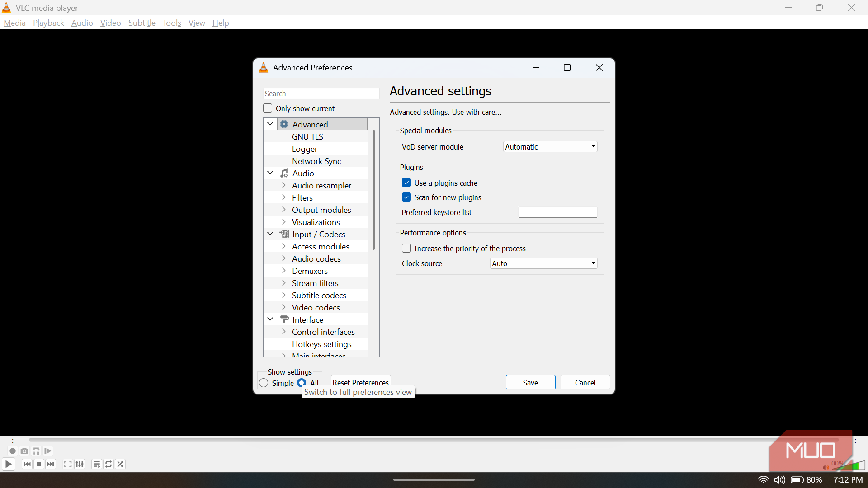Open the VoD server module dropdown

point(550,147)
